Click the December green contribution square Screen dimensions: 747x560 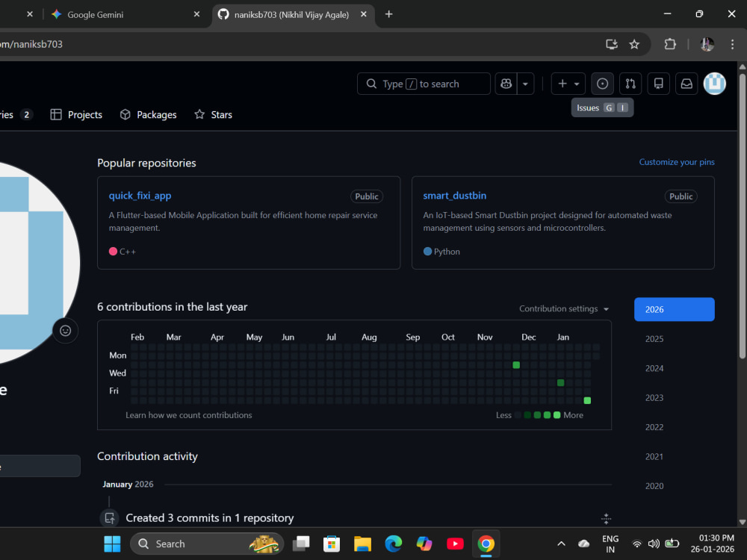pos(516,365)
